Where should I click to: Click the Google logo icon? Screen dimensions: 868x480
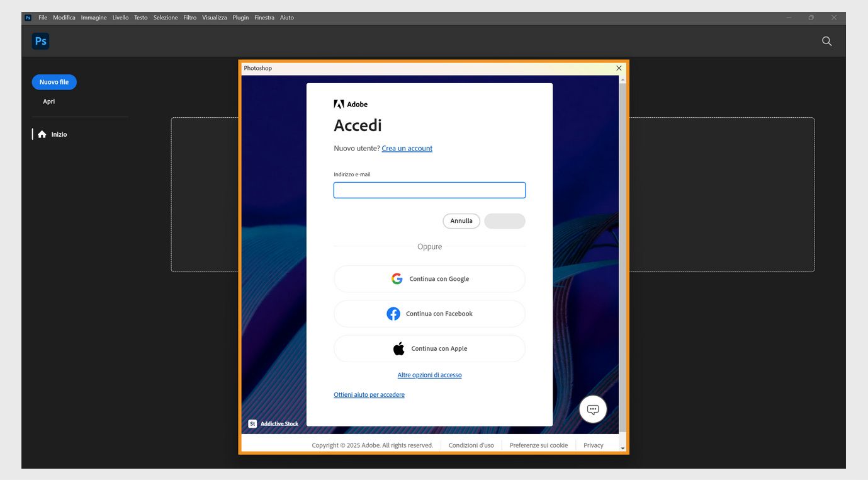tap(397, 278)
